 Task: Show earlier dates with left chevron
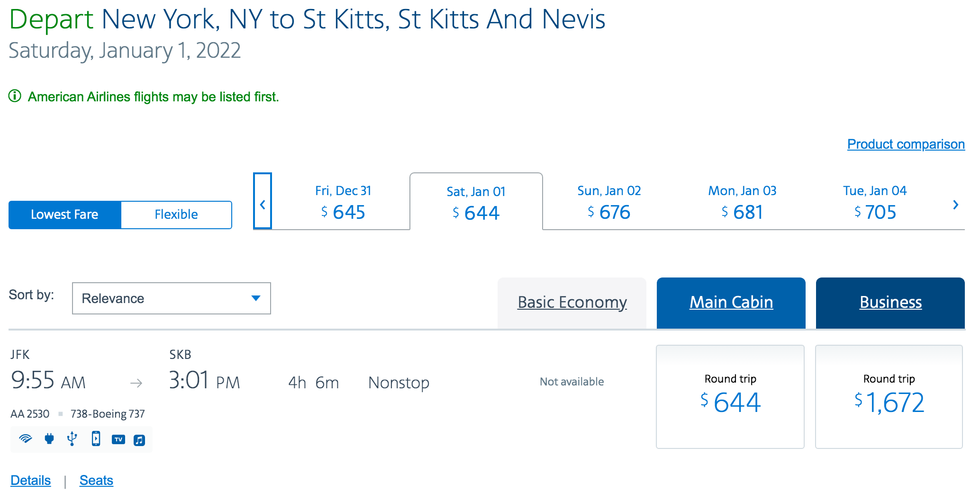[263, 205]
